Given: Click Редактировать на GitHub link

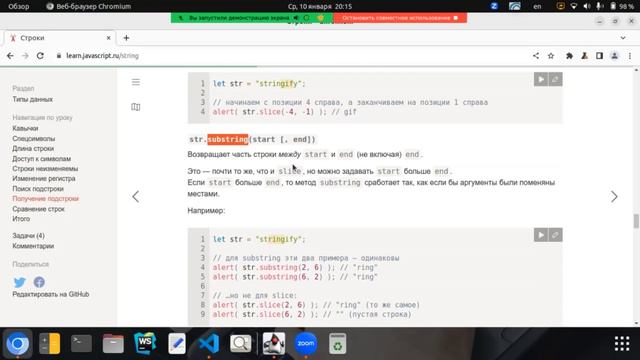Looking at the screenshot, I should [51, 294].
